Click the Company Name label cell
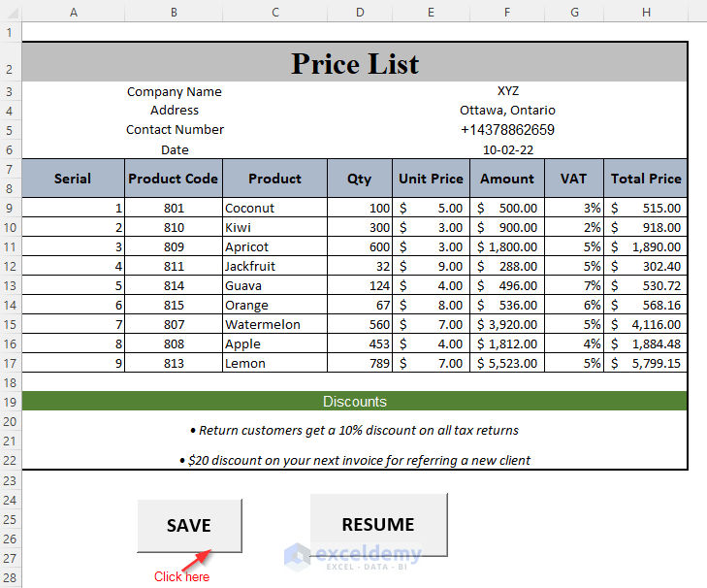This screenshot has width=707, height=588. point(174,91)
